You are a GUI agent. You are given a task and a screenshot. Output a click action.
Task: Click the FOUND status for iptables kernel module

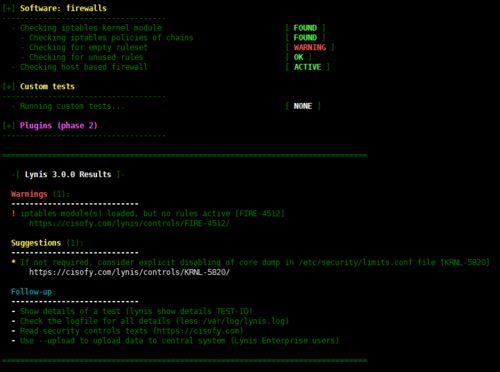[305, 28]
